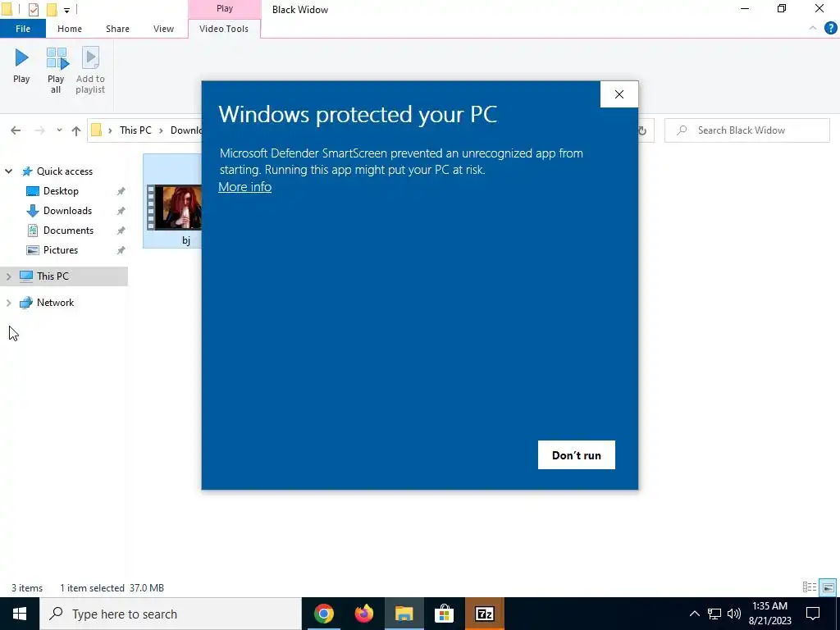Click the volume speaker tray icon

(734, 614)
